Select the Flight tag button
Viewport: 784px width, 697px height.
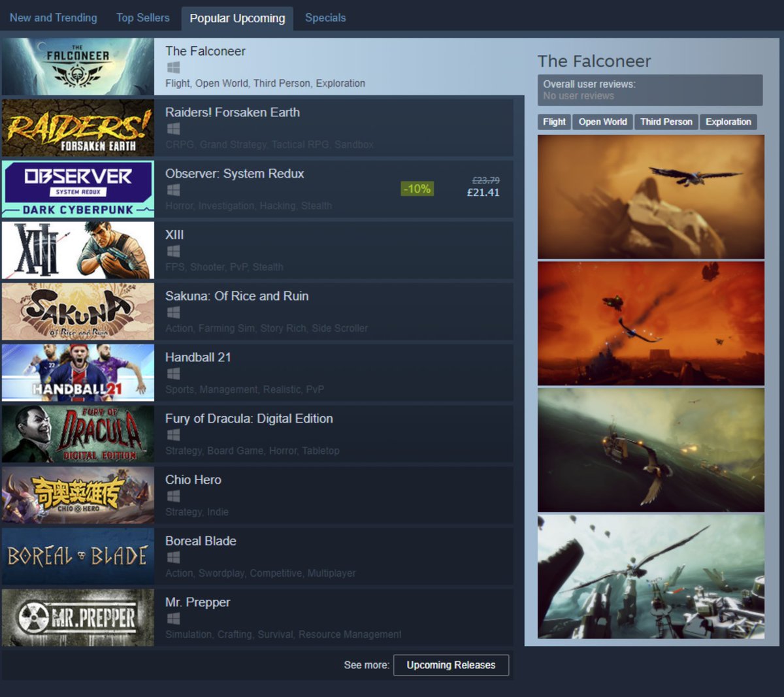[x=554, y=122]
